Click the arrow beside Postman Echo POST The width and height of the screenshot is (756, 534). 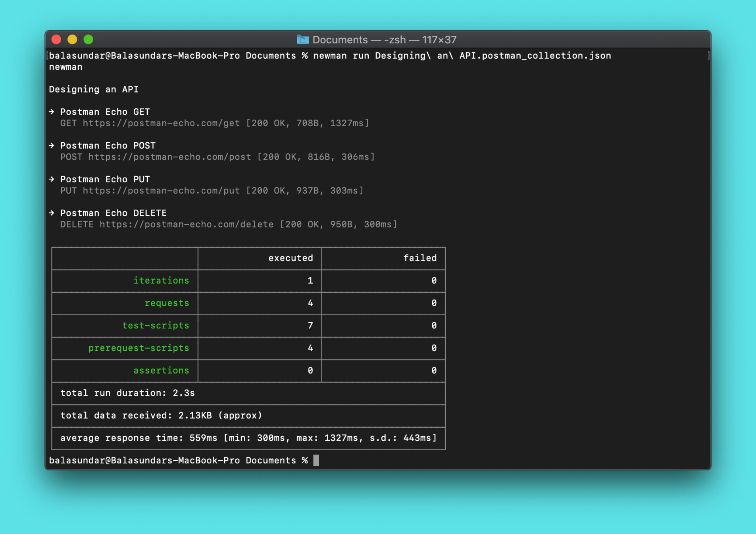tap(52, 145)
